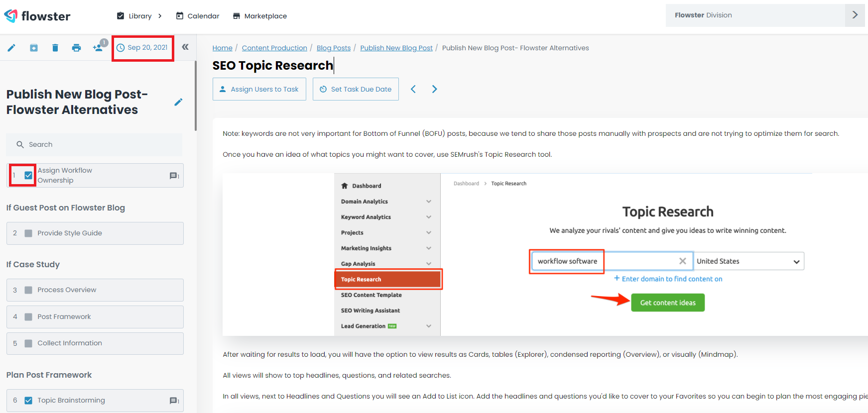Viewport: 868px width, 413px height.
Task: Focus the task Search field
Action: point(95,144)
